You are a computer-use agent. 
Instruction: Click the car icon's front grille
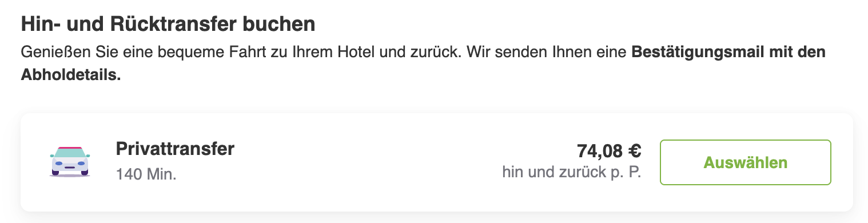click(x=70, y=168)
